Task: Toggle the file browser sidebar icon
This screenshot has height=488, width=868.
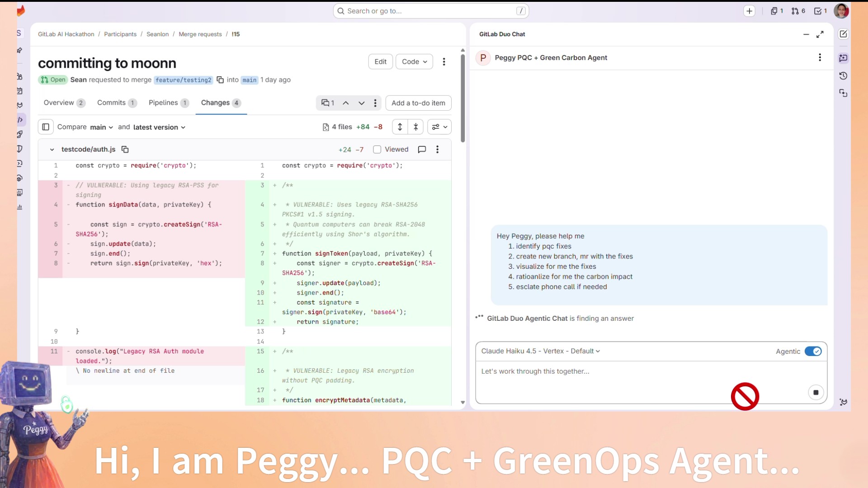Action: [46, 127]
